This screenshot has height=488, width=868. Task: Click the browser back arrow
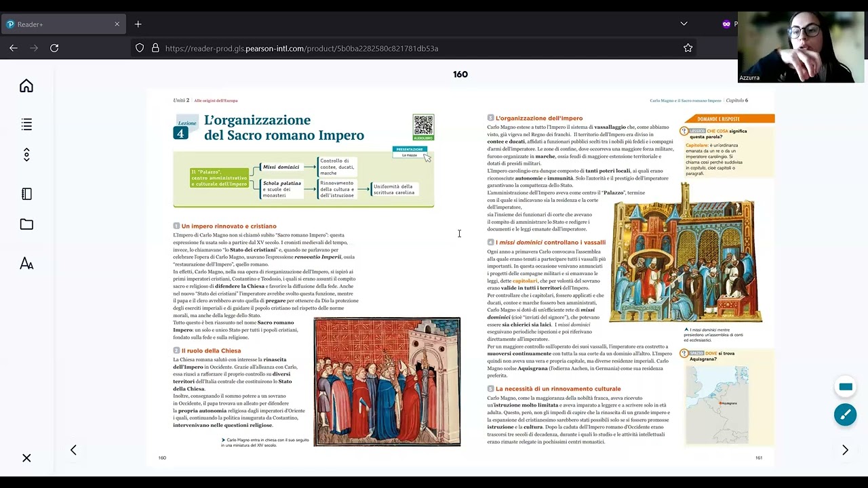click(14, 48)
